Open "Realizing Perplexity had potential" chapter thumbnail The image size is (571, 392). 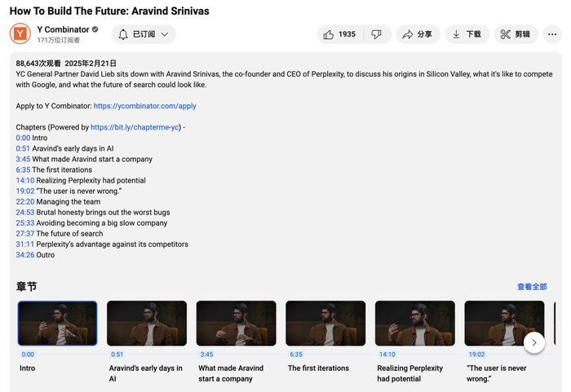coord(414,324)
